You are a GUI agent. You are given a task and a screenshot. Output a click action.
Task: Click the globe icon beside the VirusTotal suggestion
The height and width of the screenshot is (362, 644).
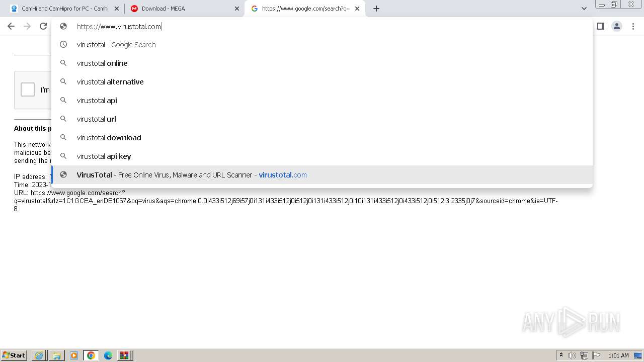point(63,175)
